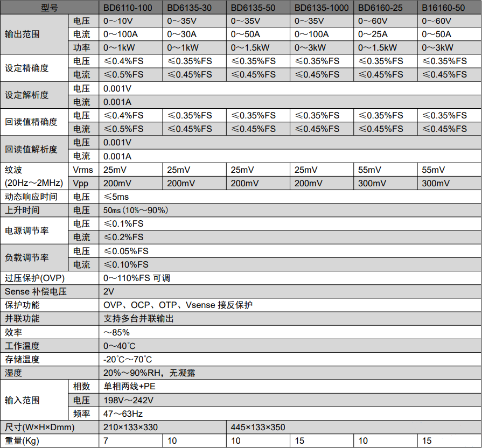Select the 0~110%FS 可调 OVP value
Image resolution: width=482 pixels, height=448 pixels.
137,278
